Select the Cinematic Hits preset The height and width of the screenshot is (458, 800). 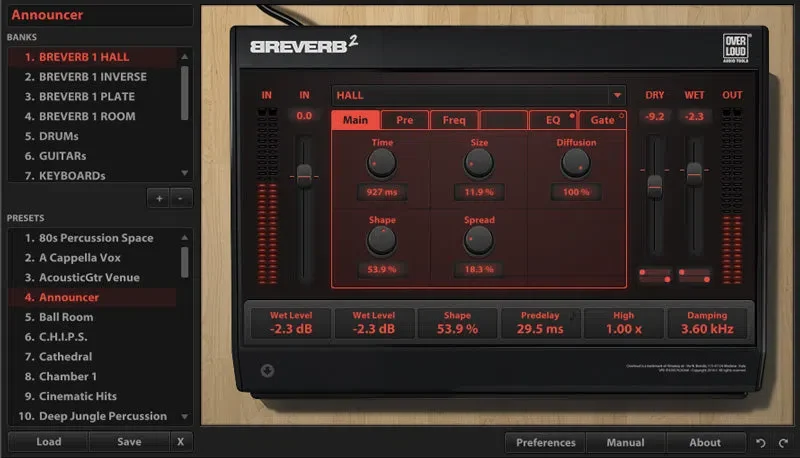click(x=92, y=396)
